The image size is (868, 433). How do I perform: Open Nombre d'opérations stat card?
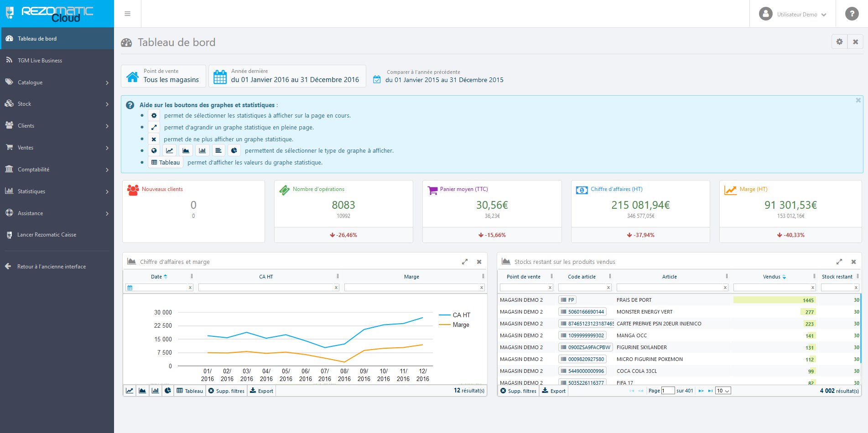pos(343,211)
